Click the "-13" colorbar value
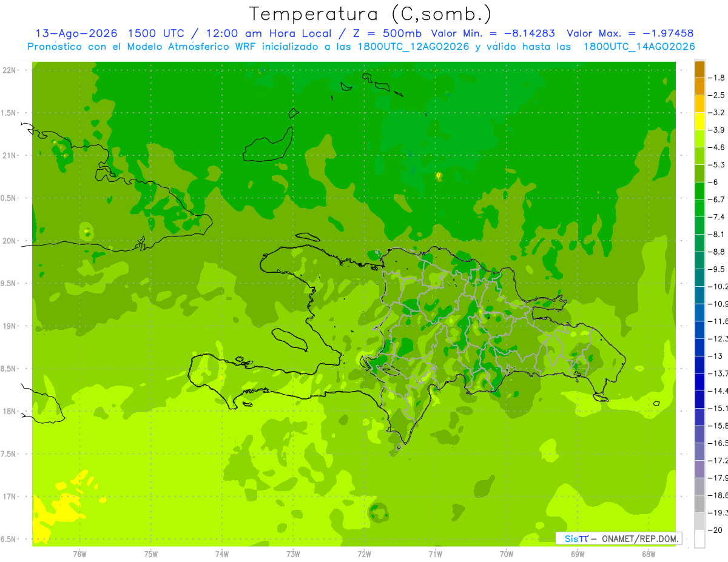Image resolution: width=728 pixels, height=562 pixels. click(716, 356)
